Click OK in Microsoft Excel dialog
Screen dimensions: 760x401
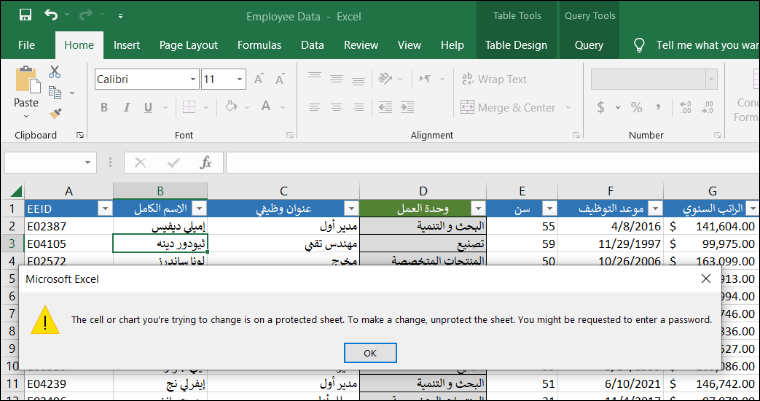click(x=370, y=353)
